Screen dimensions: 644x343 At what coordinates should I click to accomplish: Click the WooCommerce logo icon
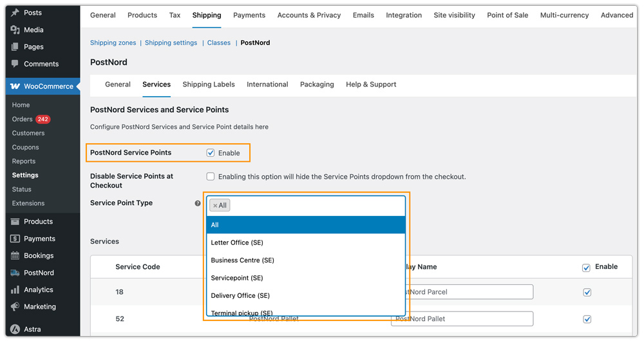tap(15, 86)
